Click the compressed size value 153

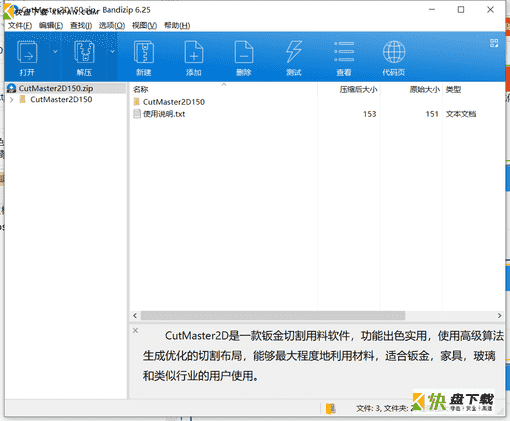pos(370,114)
